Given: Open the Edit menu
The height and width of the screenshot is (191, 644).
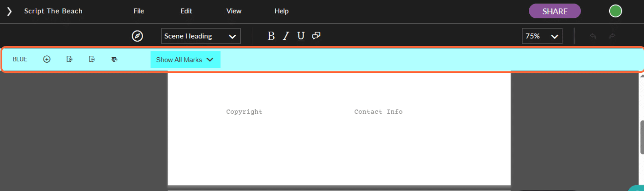Looking at the screenshot, I should pyautogui.click(x=186, y=11).
